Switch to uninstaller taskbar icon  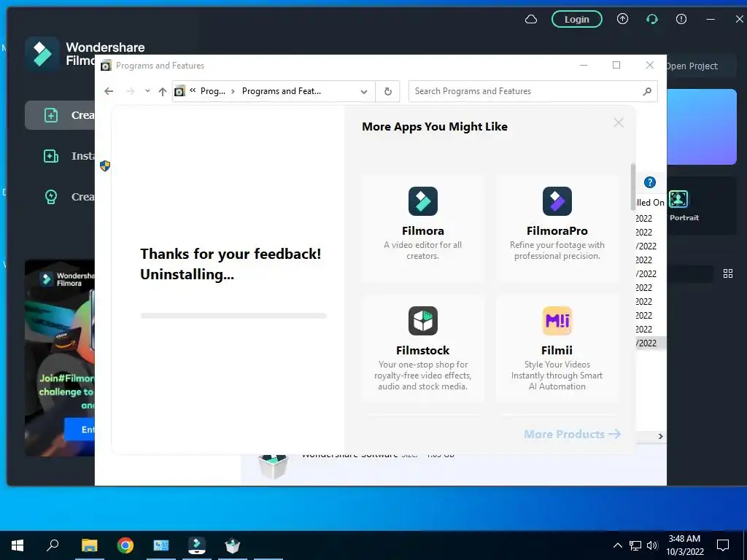(x=233, y=545)
